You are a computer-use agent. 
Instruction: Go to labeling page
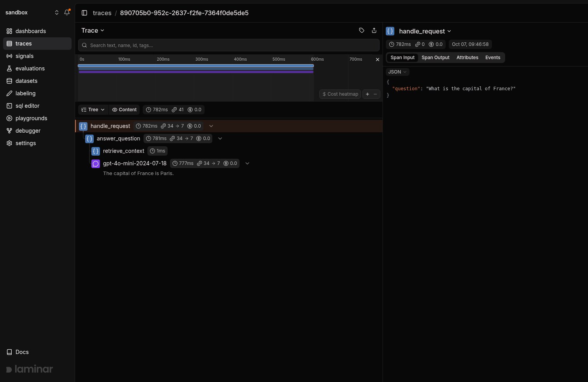(37, 93)
